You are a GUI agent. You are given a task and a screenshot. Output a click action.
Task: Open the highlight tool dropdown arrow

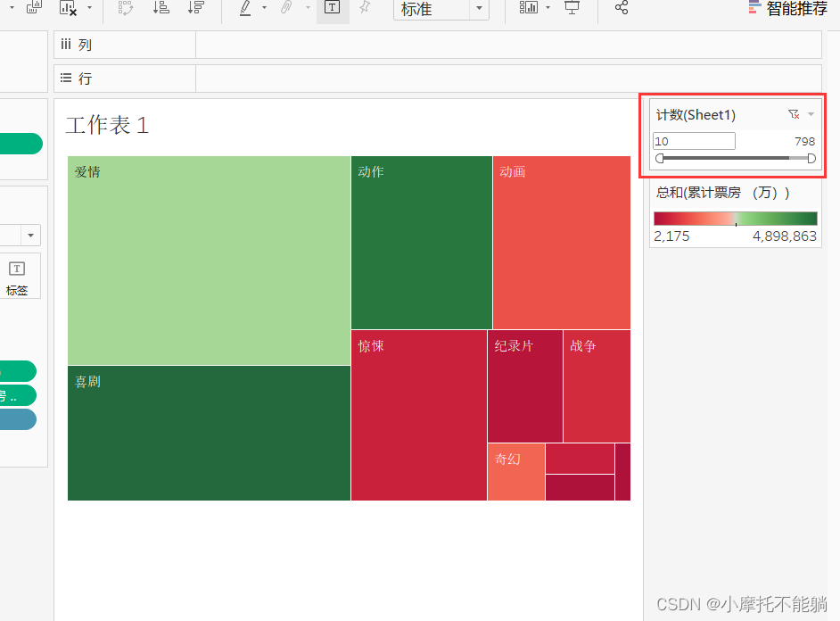click(264, 7)
